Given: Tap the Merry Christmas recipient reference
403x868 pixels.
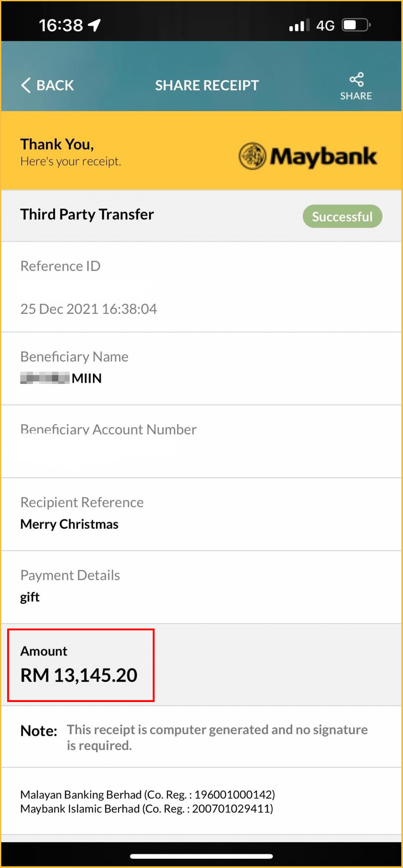Looking at the screenshot, I should [x=69, y=524].
